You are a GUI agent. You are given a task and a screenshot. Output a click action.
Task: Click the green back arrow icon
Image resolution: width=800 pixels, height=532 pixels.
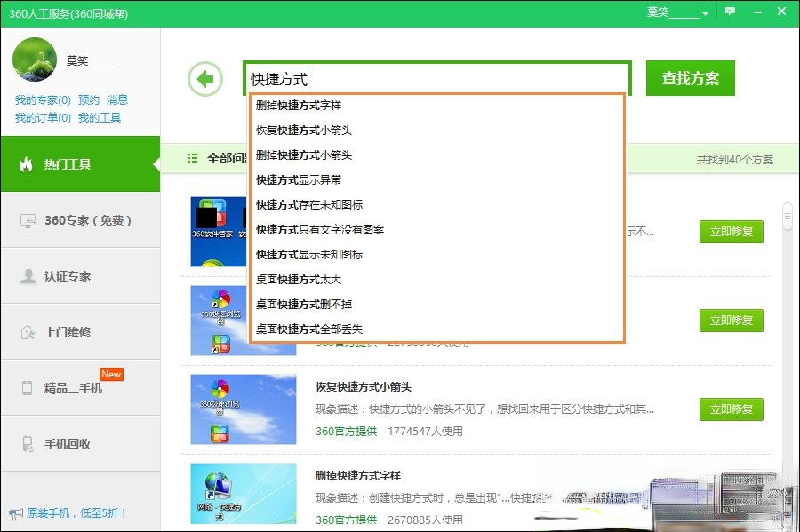click(x=205, y=79)
